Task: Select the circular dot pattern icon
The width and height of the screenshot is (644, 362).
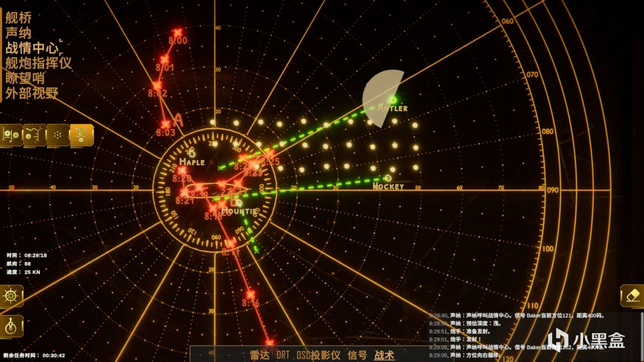Action: point(58,135)
